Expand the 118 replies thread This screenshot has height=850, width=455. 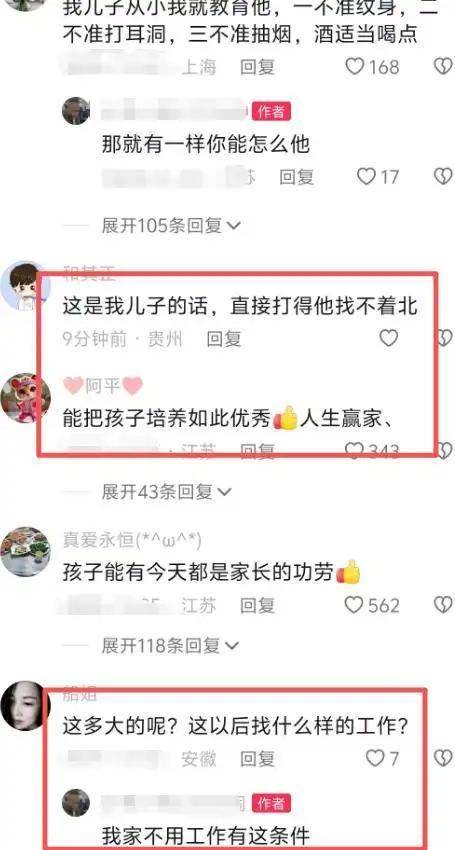pos(171,646)
